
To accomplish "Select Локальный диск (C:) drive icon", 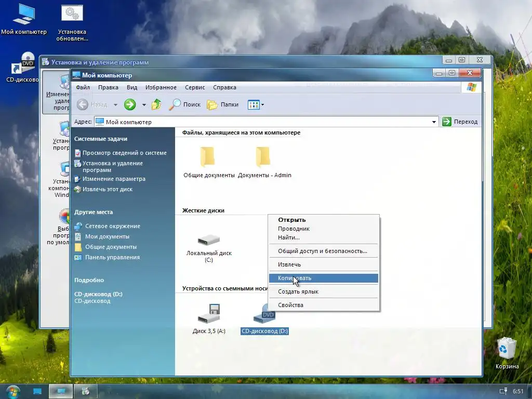I will click(209, 240).
